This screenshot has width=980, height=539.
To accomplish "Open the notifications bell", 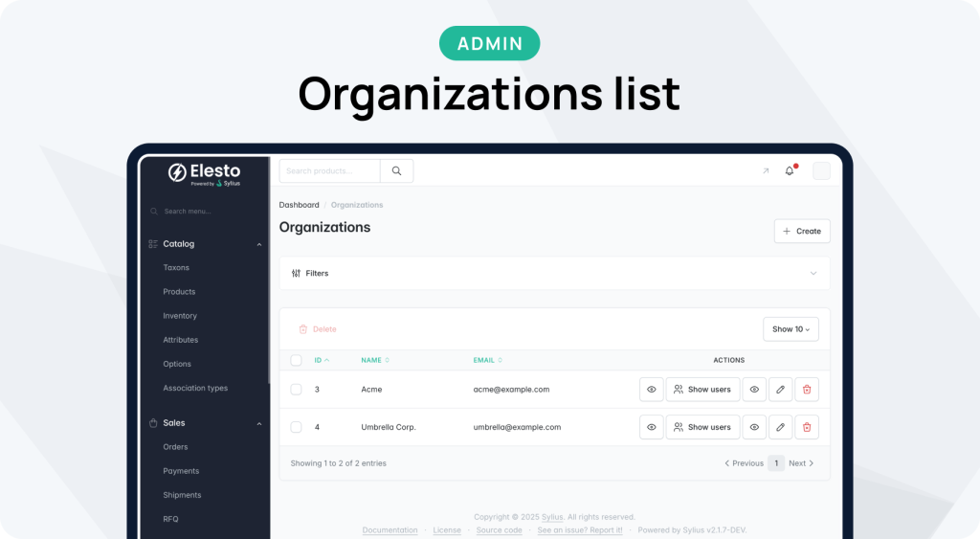I will pos(790,171).
